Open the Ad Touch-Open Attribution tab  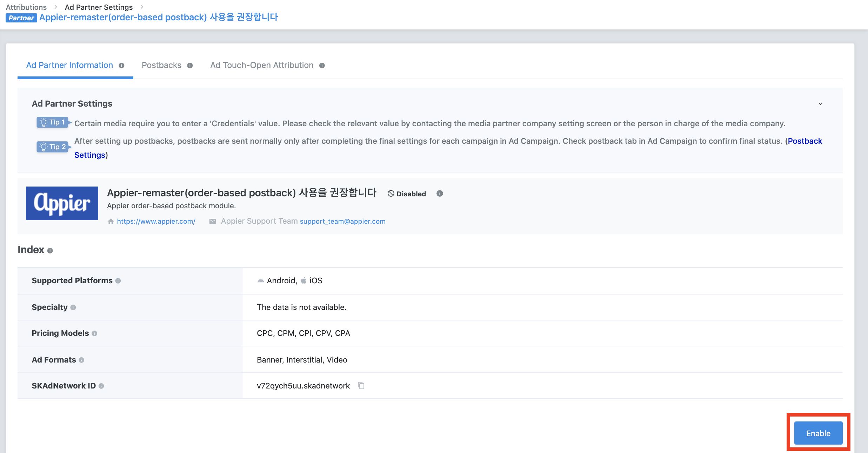(x=261, y=65)
